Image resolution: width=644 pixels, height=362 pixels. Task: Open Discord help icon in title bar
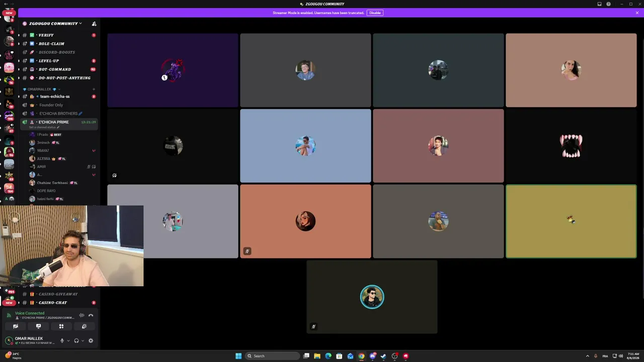click(x=608, y=4)
